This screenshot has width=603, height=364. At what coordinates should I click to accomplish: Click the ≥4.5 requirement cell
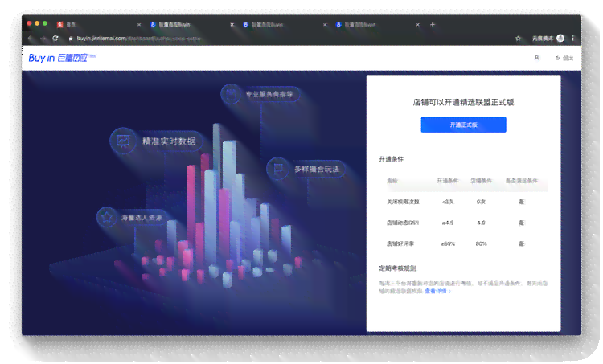click(x=448, y=223)
